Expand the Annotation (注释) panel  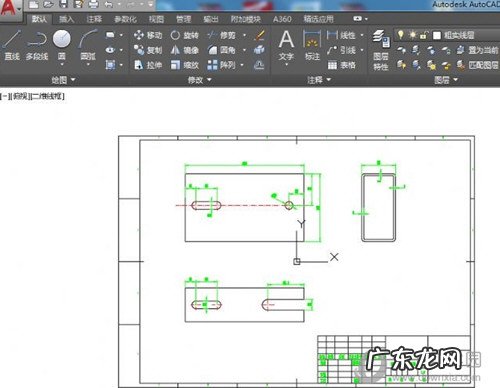(x=319, y=80)
